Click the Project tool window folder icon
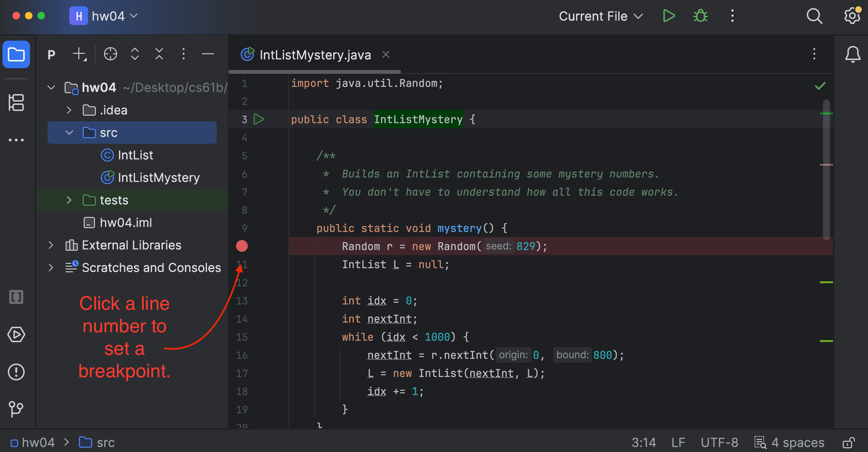Viewport: 868px width, 452px height. click(16, 54)
